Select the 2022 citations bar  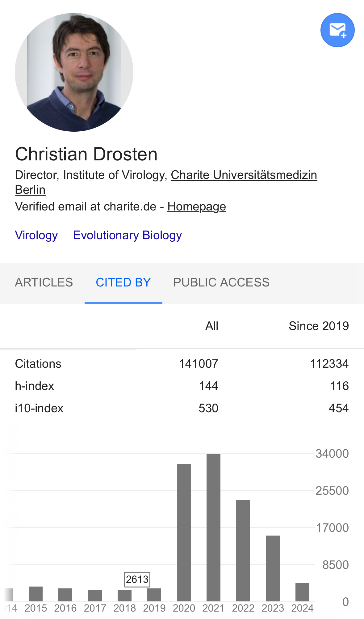point(243,551)
